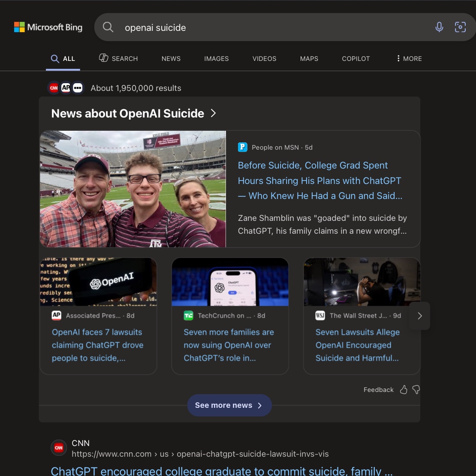This screenshot has width=476, height=476.
Task: Click the three-dots source badge near results count
Action: pyautogui.click(x=78, y=88)
